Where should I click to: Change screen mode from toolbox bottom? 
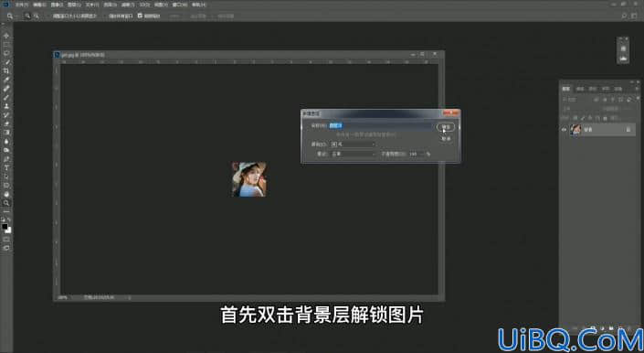(6, 248)
